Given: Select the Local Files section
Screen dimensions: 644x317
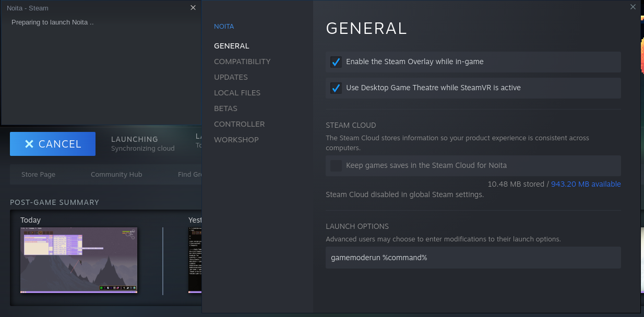Looking at the screenshot, I should coord(237,93).
